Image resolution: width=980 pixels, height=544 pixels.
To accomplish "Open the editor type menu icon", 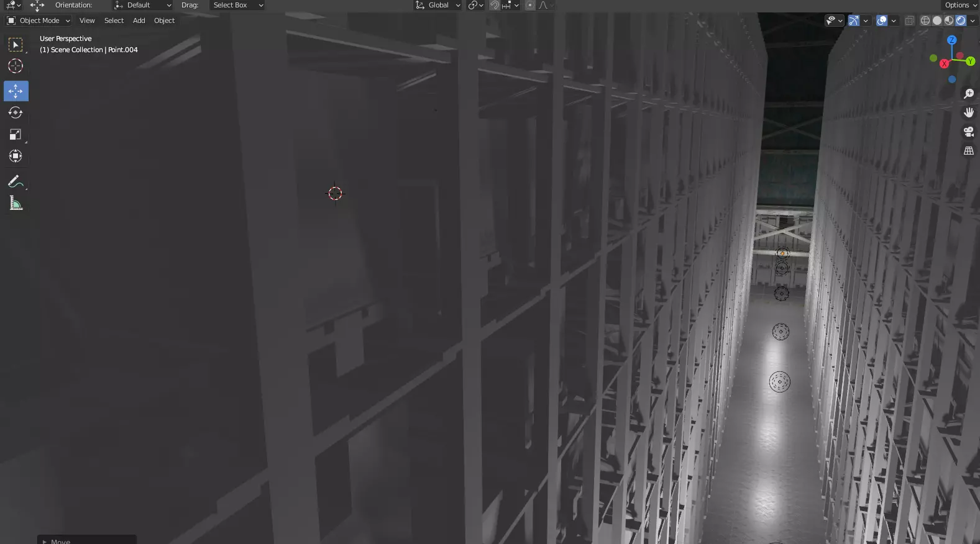I will point(14,5).
